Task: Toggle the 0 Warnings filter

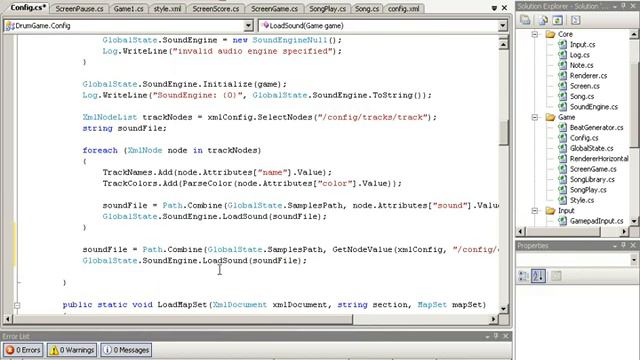Action: [x=72, y=350]
